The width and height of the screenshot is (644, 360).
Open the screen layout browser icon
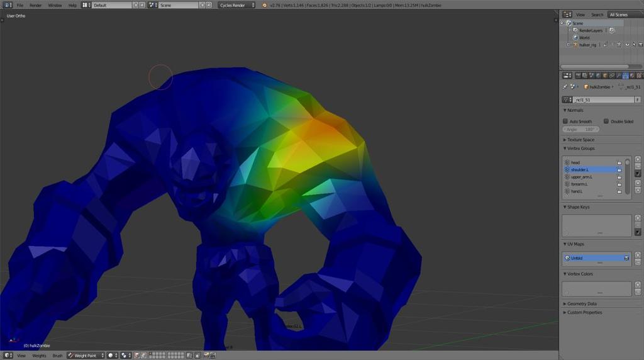click(86, 5)
